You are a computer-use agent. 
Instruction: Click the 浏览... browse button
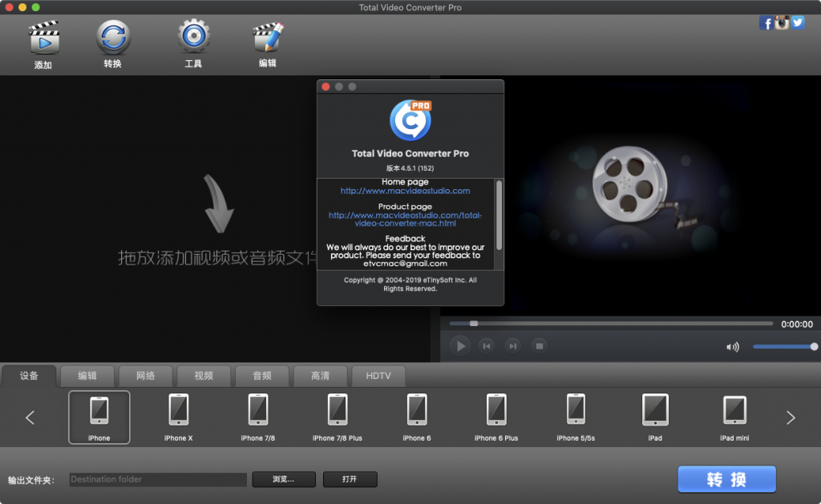point(284,479)
